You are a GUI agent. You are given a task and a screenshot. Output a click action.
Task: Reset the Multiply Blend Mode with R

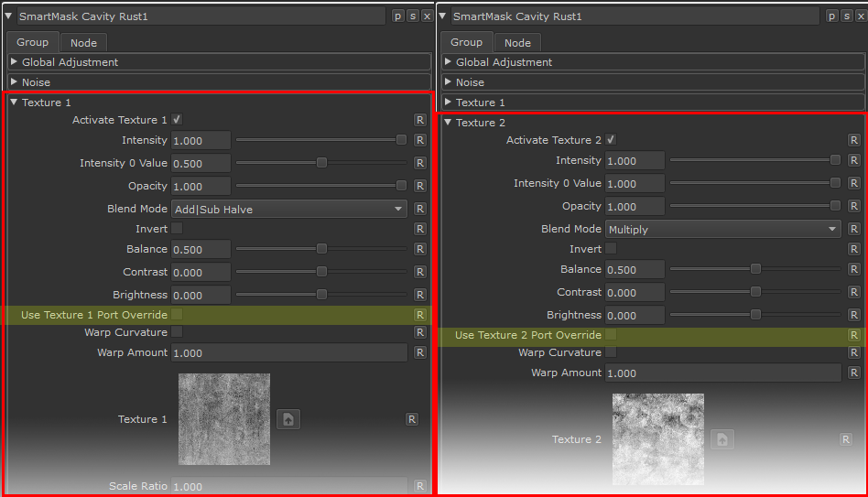pyautogui.click(x=853, y=229)
